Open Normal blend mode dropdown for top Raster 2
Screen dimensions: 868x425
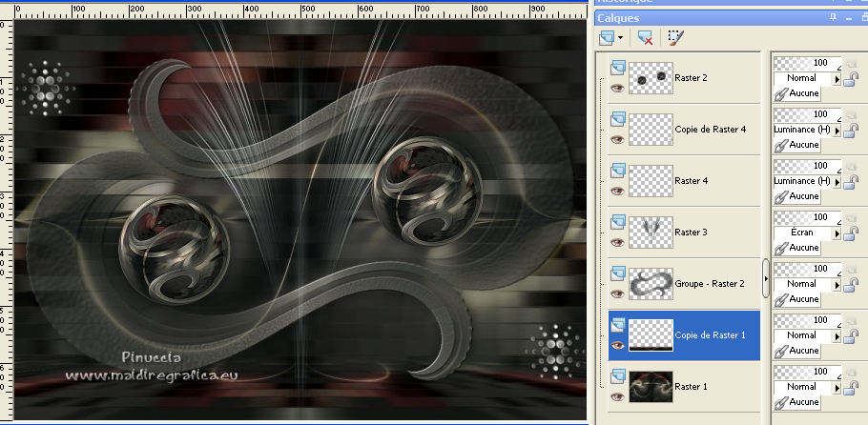click(837, 79)
